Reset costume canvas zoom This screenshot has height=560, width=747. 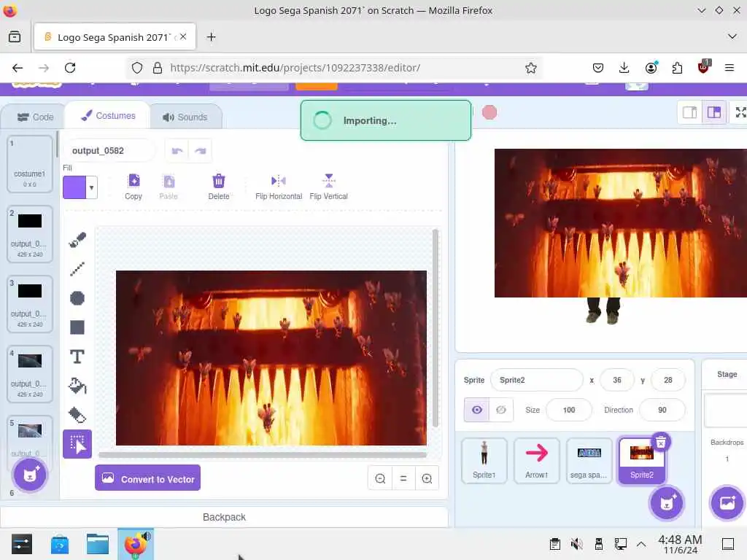click(403, 478)
